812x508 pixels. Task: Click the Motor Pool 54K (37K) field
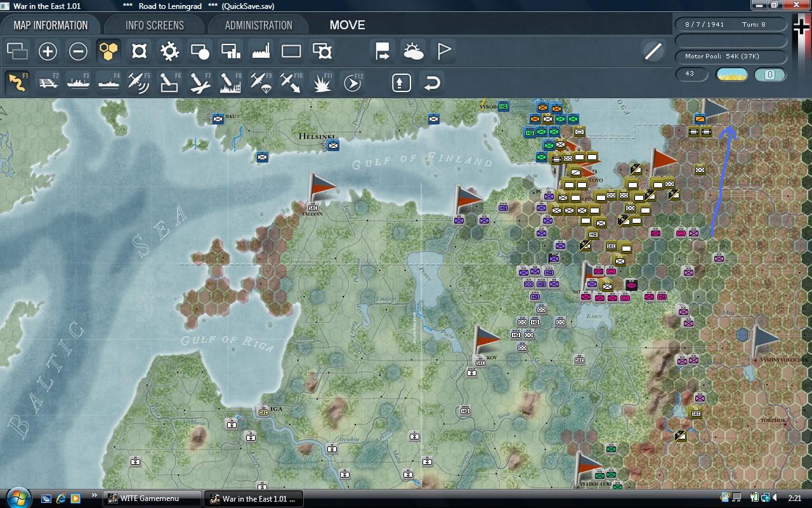(x=731, y=57)
